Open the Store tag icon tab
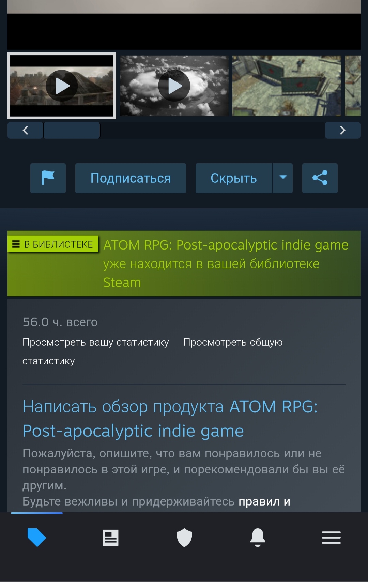 tap(37, 538)
